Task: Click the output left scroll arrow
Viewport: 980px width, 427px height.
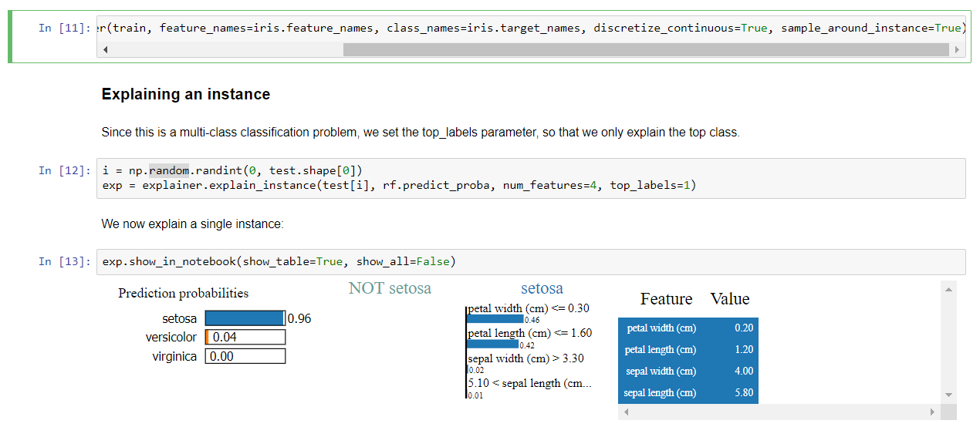Action: [x=625, y=412]
